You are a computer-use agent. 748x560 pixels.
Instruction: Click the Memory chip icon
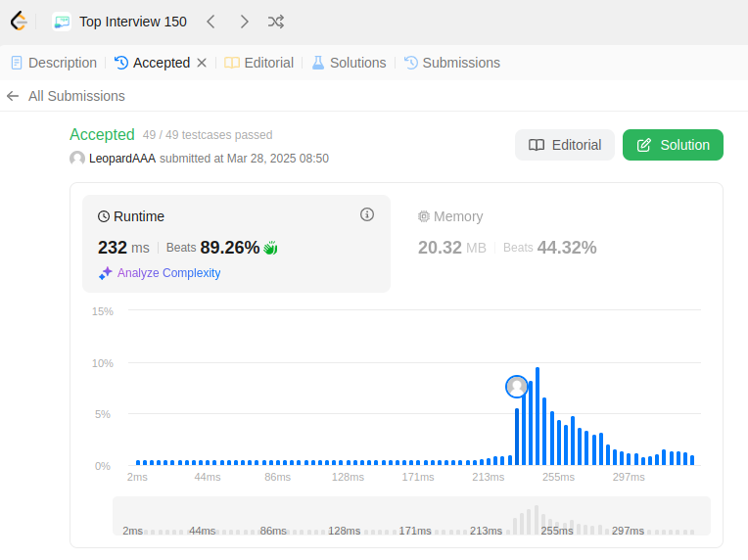[x=424, y=216]
